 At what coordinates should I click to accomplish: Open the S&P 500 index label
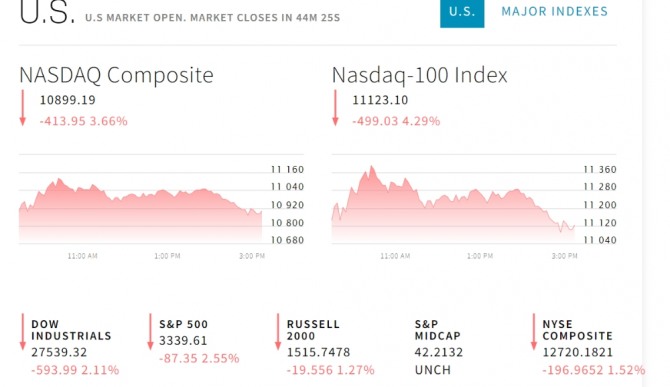click(183, 324)
